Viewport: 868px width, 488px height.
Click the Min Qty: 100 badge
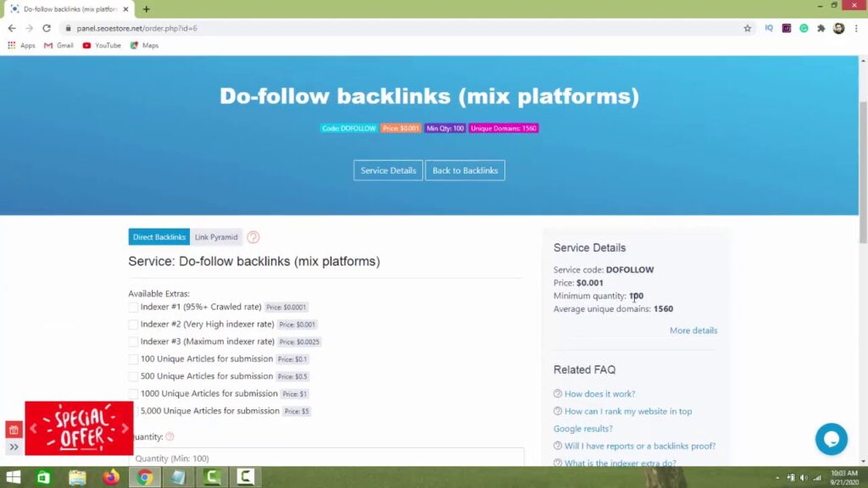click(x=445, y=129)
